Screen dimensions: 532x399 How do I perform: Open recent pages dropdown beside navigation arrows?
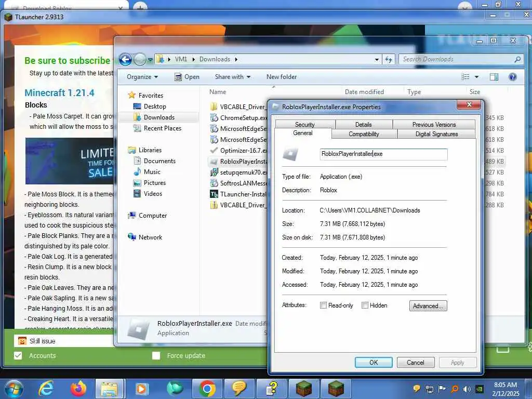click(x=150, y=60)
